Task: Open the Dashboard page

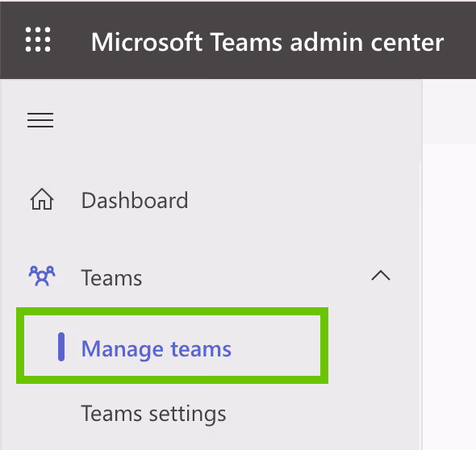Action: click(135, 201)
